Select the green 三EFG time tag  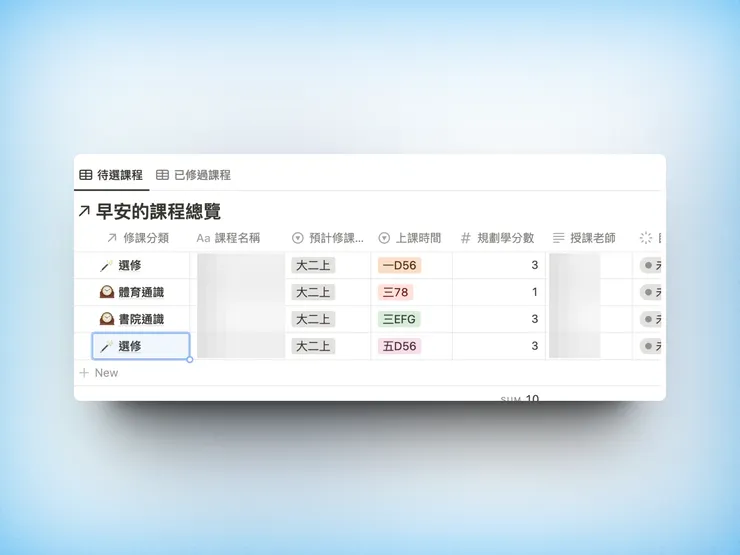[x=399, y=319]
